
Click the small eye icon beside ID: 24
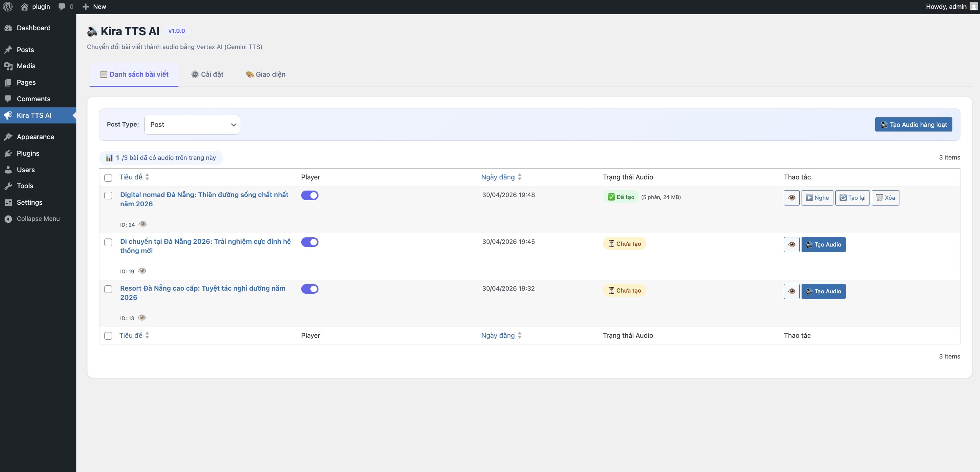(x=142, y=224)
